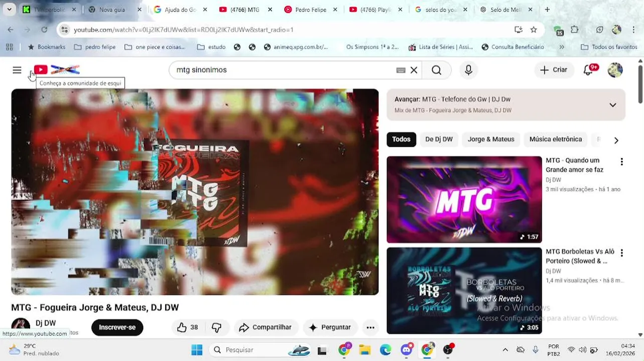Play the MTG Borboletas Slowed & Reverb thumbnail
Screen dimensions: 644x361
(x=464, y=291)
